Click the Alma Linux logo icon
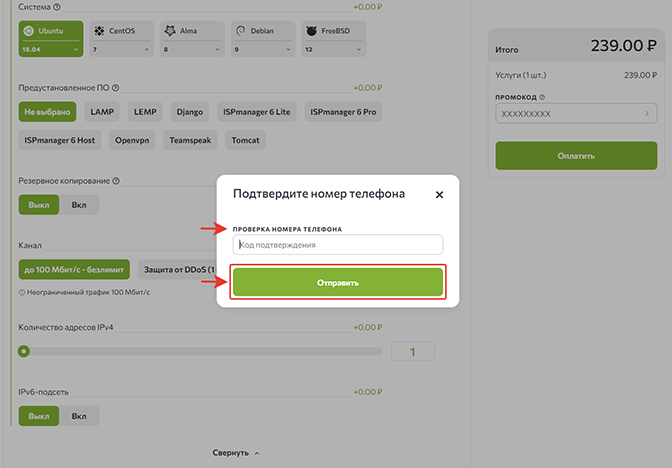 (171, 32)
